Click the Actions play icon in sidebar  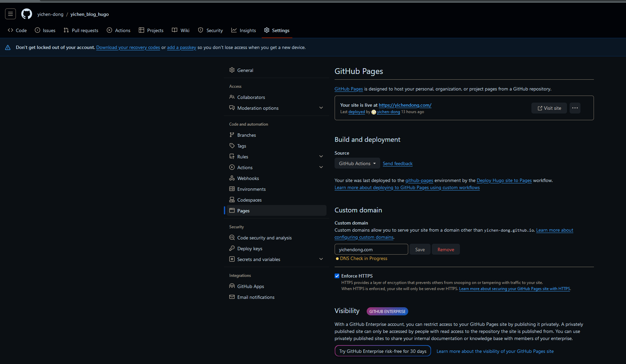232,167
